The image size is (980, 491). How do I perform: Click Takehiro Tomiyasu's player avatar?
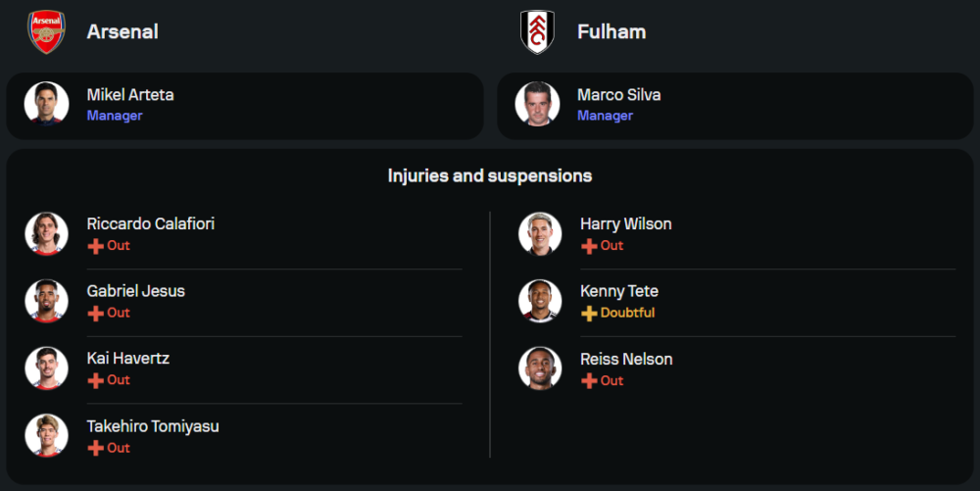(46, 436)
